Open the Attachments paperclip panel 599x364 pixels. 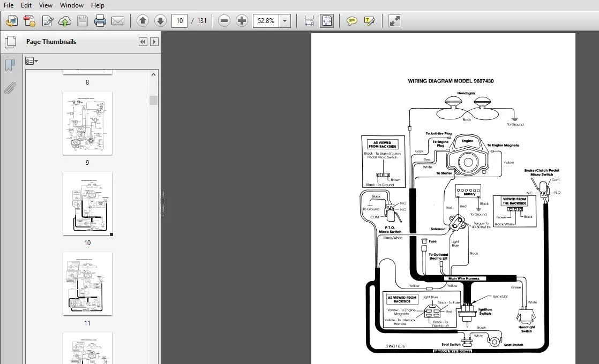click(x=10, y=88)
